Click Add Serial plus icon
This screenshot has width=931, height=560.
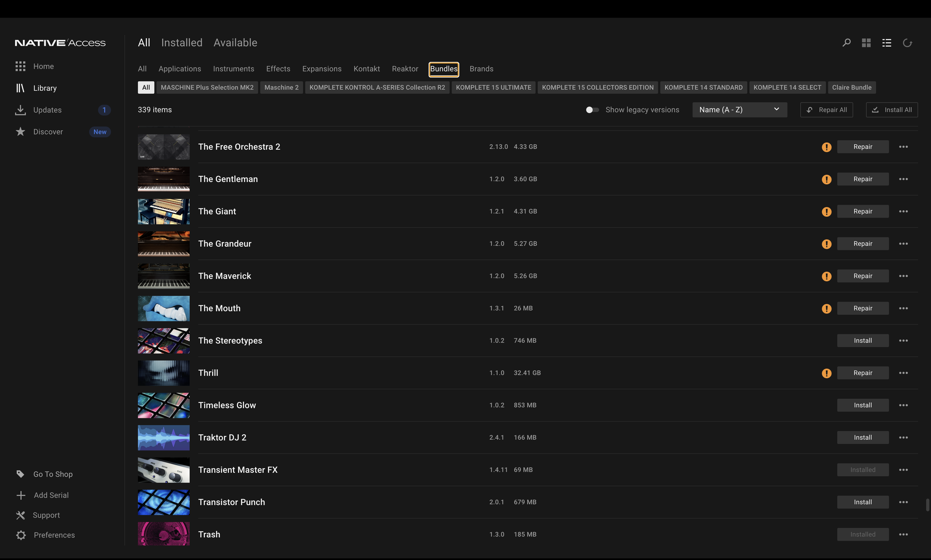pyautogui.click(x=21, y=495)
